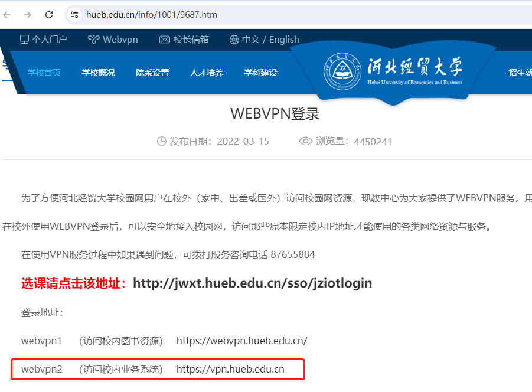This screenshot has height=392, width=532.
Task: Open 学校概况 menu item
Action: (99, 73)
